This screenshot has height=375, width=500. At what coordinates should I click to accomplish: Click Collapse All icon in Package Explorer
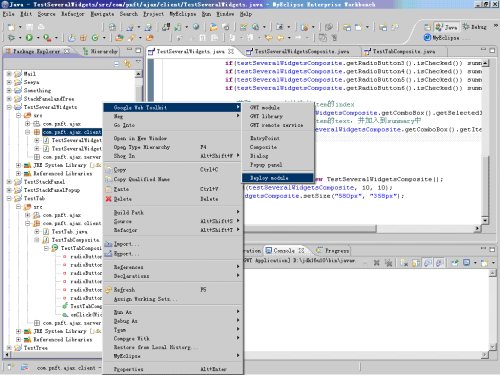(116, 63)
